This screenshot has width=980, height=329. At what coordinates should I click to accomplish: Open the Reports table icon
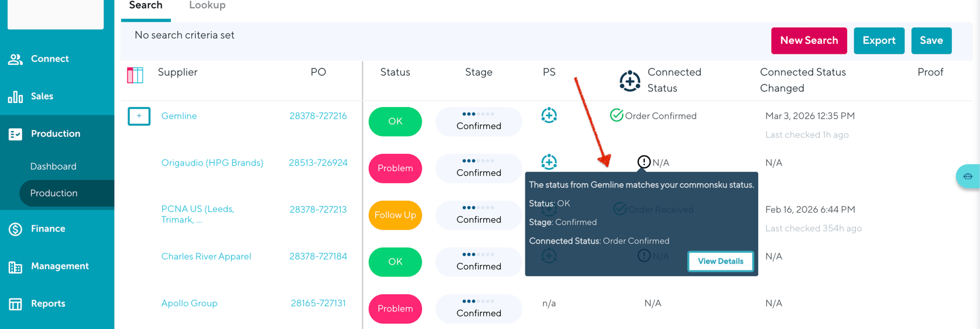(x=15, y=304)
